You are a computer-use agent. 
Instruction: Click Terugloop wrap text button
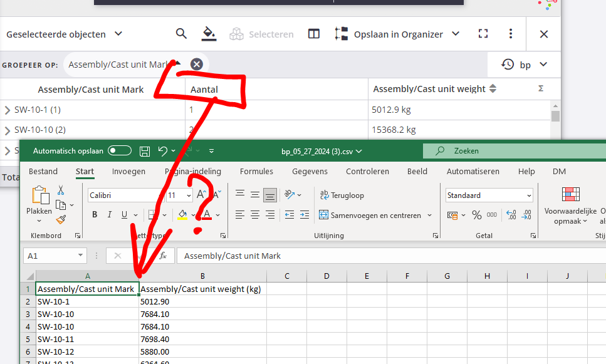342,195
